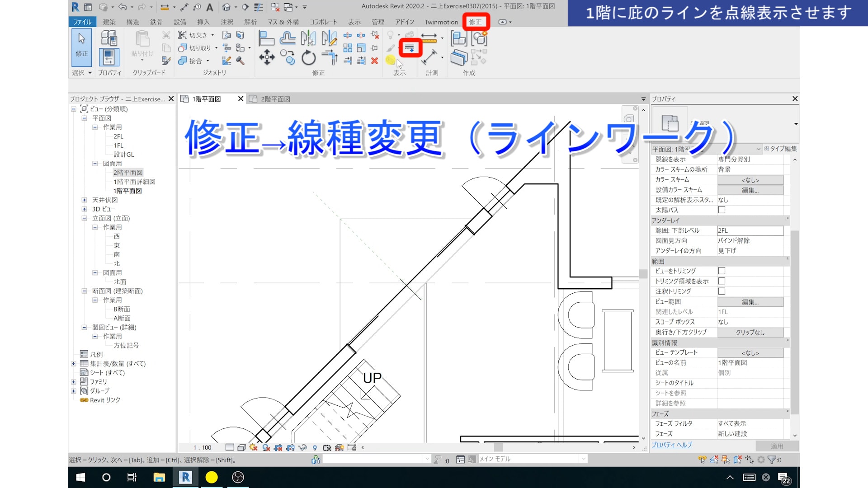Open the 切り取り dropdown arrow

(216, 48)
